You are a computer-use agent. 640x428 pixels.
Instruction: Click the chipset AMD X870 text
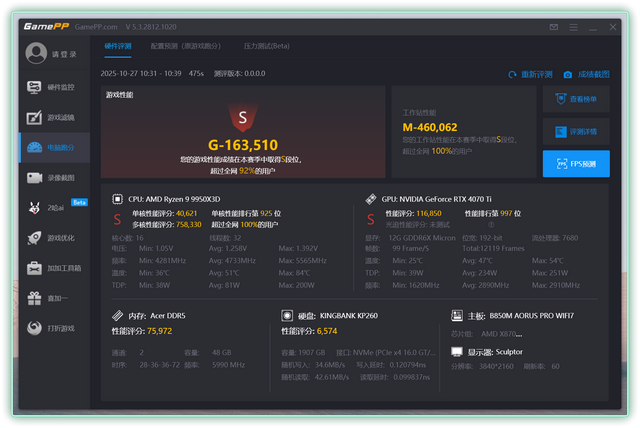(x=501, y=334)
